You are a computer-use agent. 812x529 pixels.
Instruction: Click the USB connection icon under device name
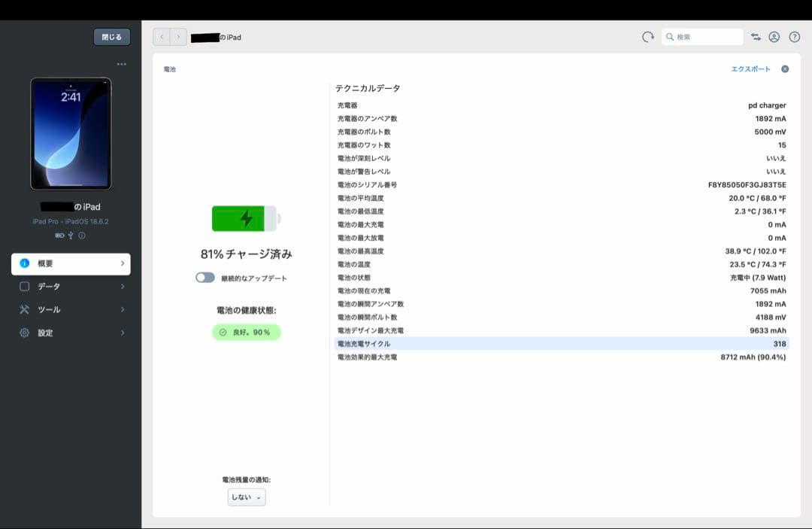(x=70, y=234)
